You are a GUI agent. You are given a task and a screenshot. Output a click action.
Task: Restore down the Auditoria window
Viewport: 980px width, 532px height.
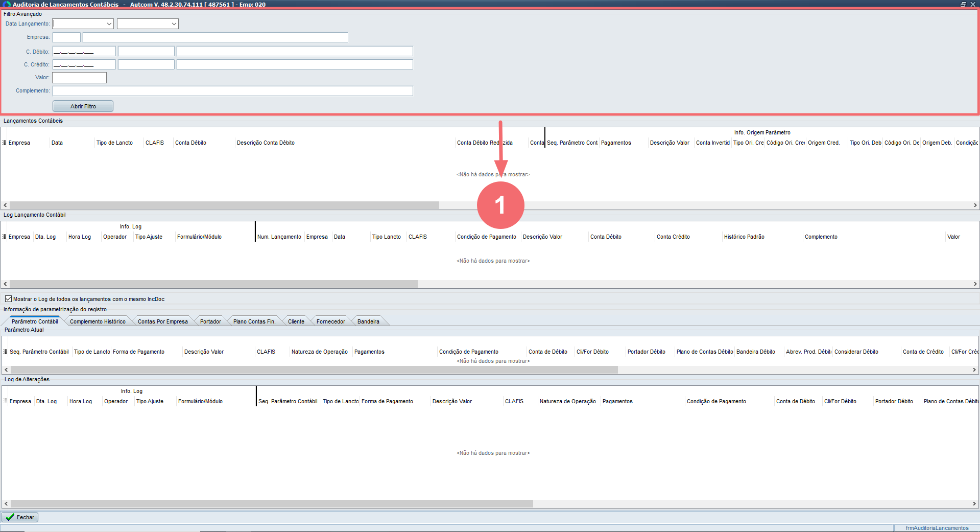click(964, 4)
